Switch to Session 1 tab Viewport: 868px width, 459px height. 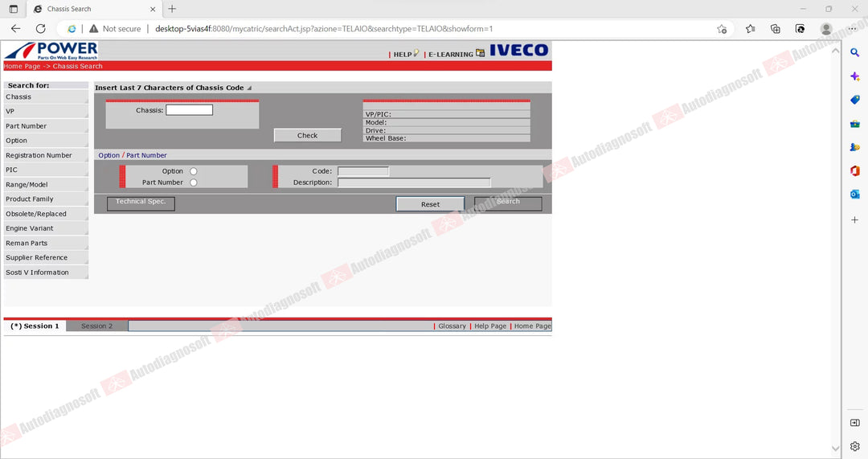[x=35, y=326]
